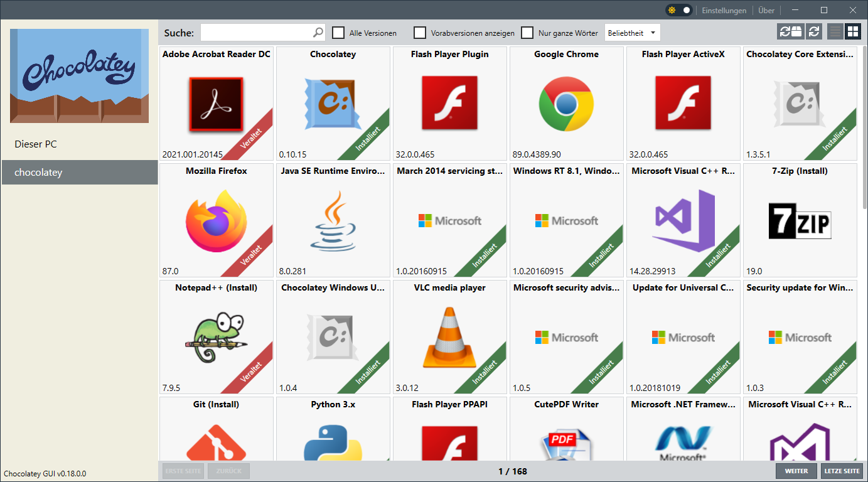Click the refresh all packages and sources icon
The height and width of the screenshot is (482, 868).
pyautogui.click(x=791, y=32)
